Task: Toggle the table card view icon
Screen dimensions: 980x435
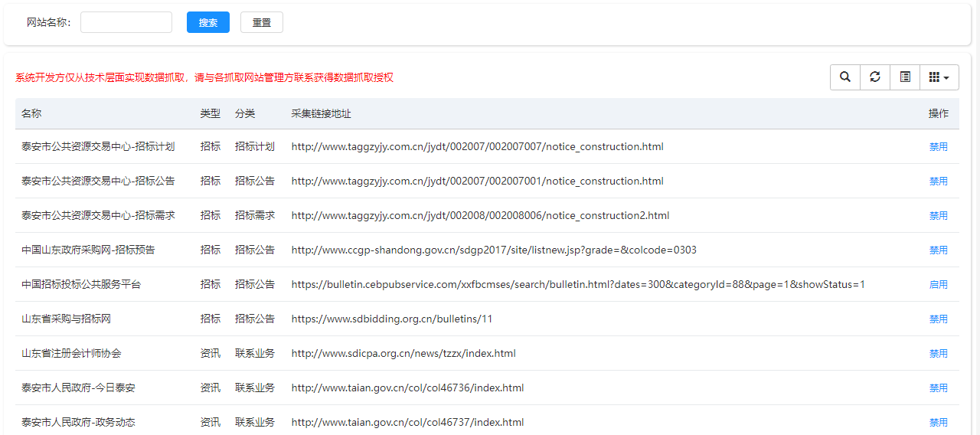Action: pyautogui.click(x=905, y=77)
